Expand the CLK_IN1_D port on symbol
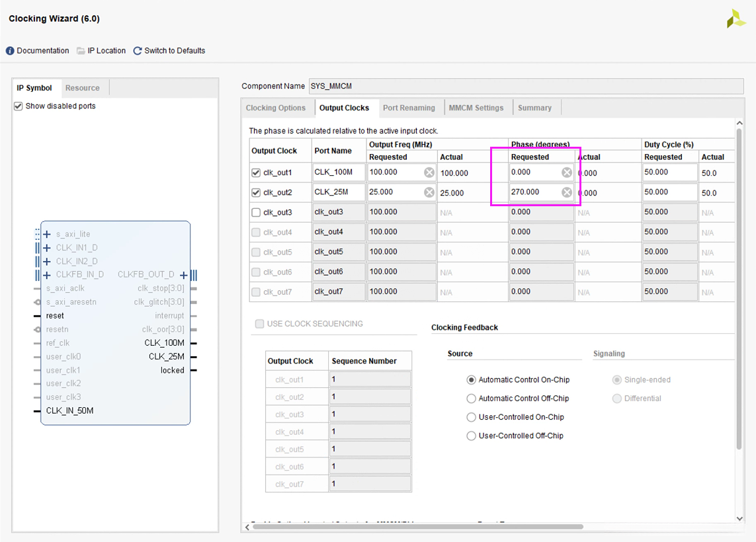The height and width of the screenshot is (542, 756). click(47, 248)
